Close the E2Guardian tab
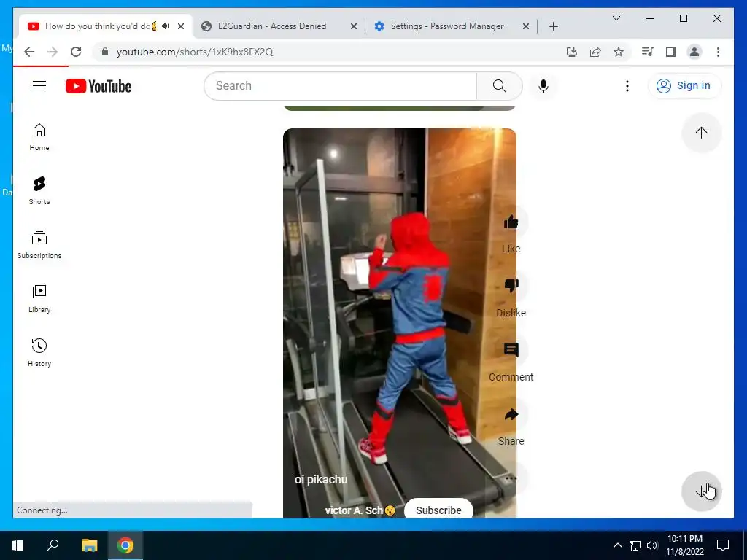Image resolution: width=747 pixels, height=560 pixels. 354,26
